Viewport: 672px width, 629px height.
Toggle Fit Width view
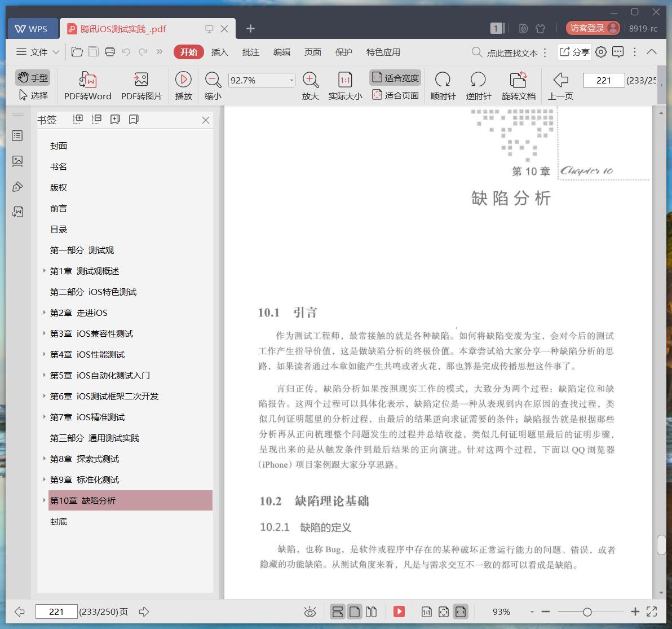395,78
